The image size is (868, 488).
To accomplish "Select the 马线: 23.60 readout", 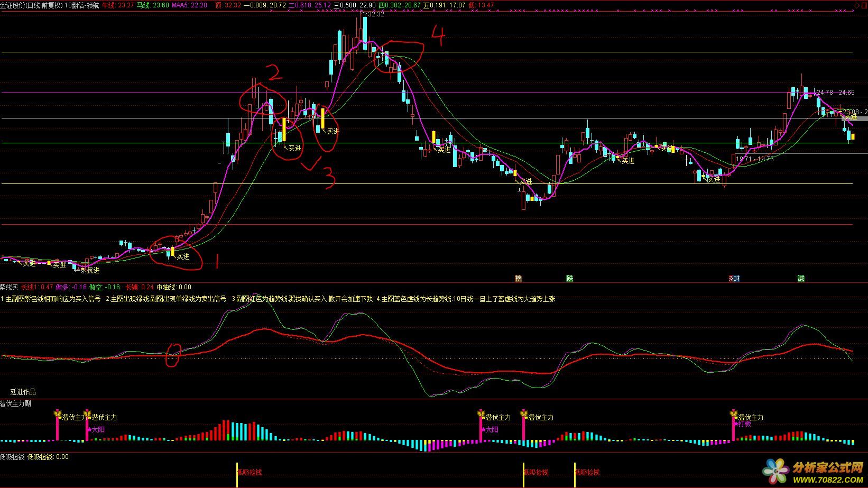I will pos(153,5).
